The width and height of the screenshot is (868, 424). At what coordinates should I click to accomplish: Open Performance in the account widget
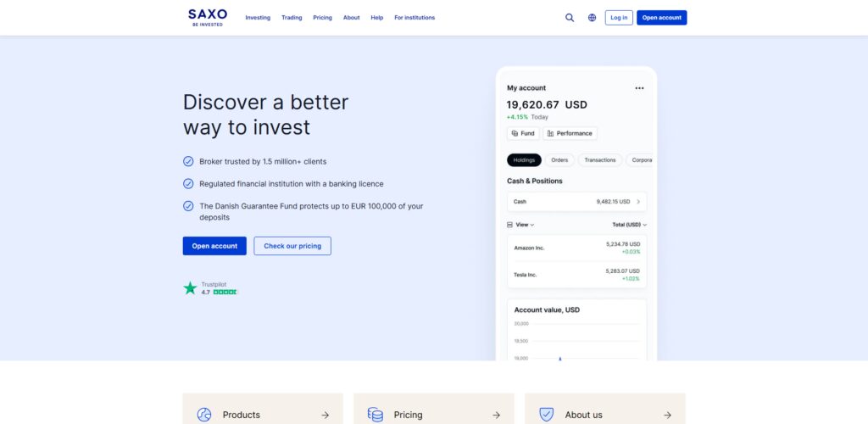570,133
